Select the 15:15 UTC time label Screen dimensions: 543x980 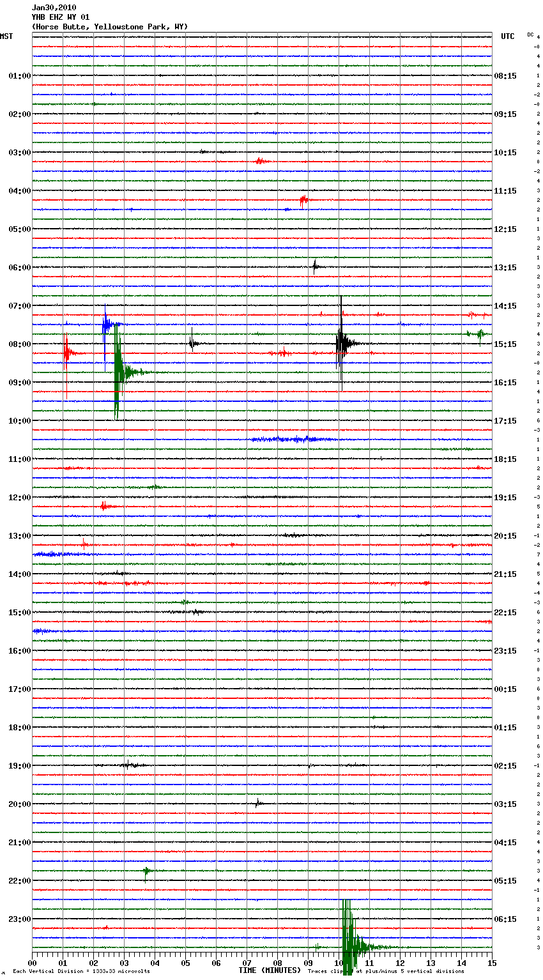coord(505,344)
